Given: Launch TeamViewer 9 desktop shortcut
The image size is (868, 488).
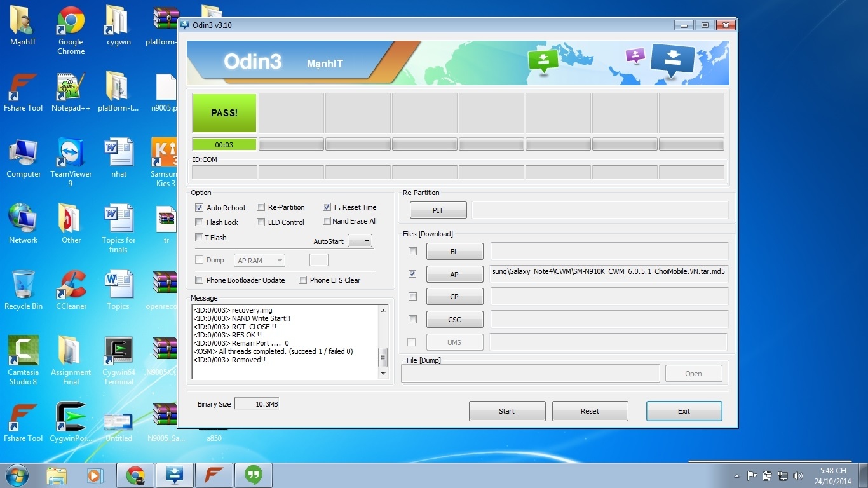Looking at the screenshot, I should 71,163.
